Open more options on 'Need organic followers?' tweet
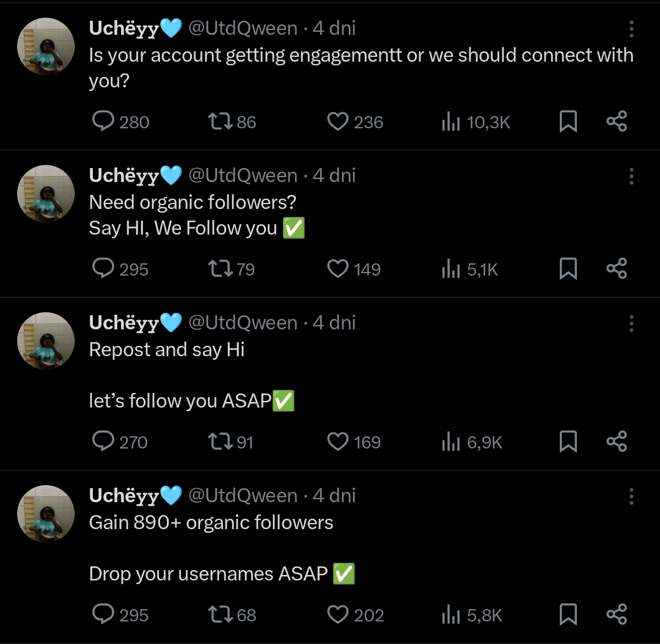Viewport: 660px width, 644px height. (x=631, y=177)
